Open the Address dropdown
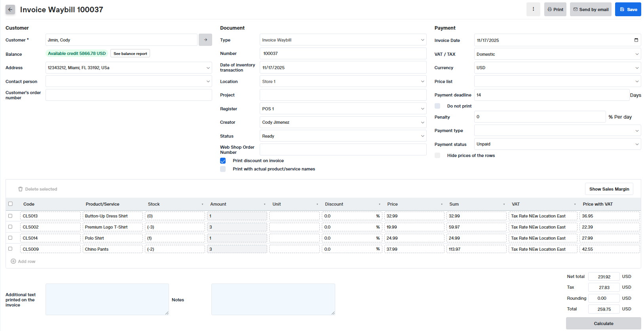 tap(129, 68)
